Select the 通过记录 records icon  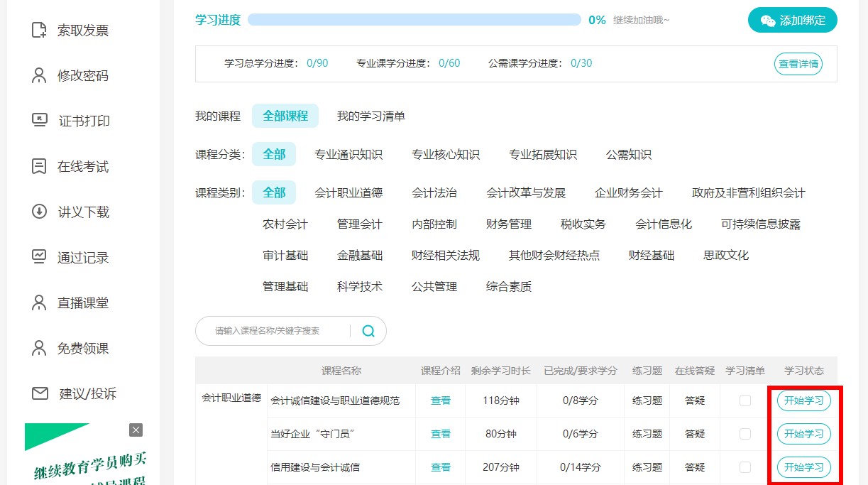40,257
